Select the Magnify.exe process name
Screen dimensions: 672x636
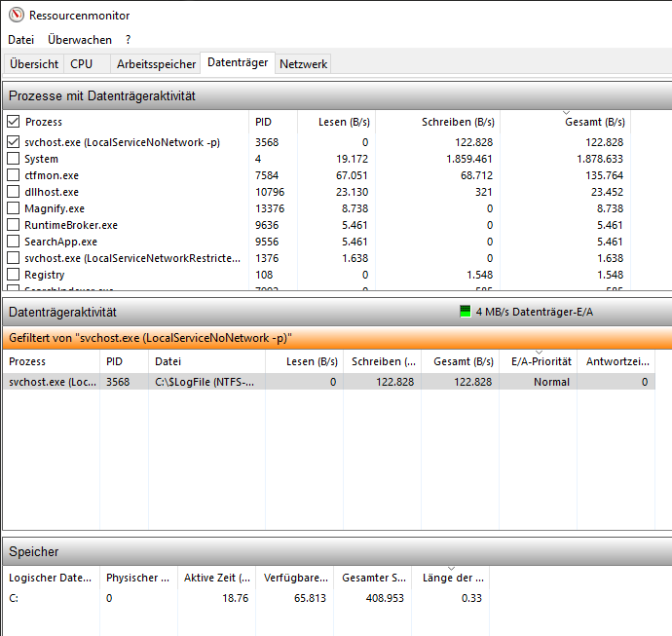tap(55, 208)
